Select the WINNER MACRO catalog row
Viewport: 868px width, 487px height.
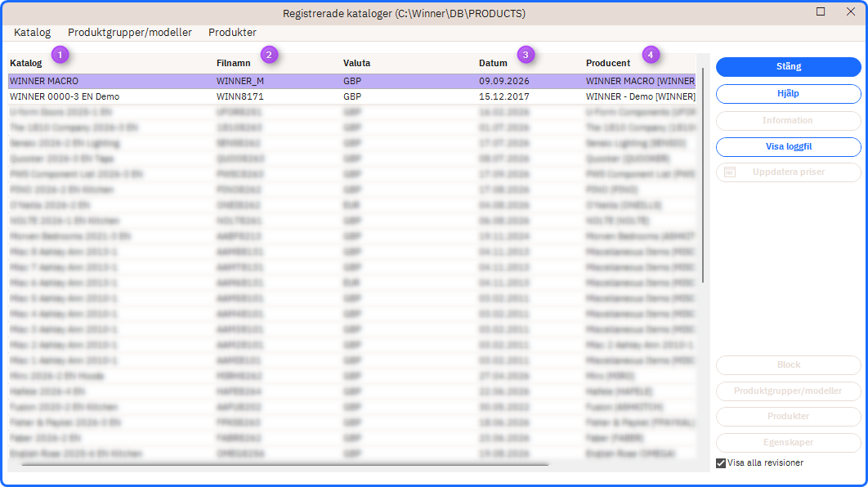coord(351,81)
